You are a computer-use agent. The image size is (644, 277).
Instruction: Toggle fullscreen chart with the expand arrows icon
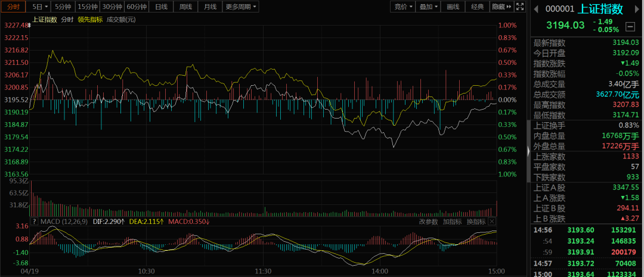tap(520, 7)
